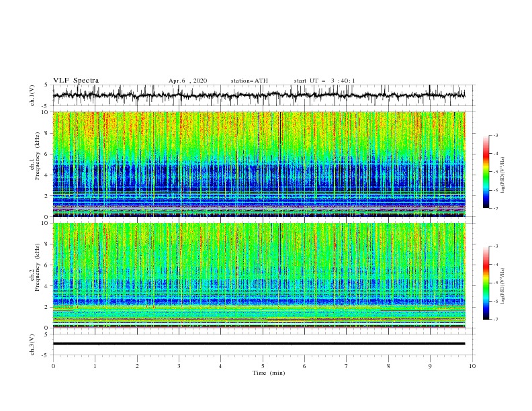Click the ch.3 flat black voltage trace
Image resolution: width=532 pixels, height=411 pixels.
pyautogui.click(x=259, y=344)
